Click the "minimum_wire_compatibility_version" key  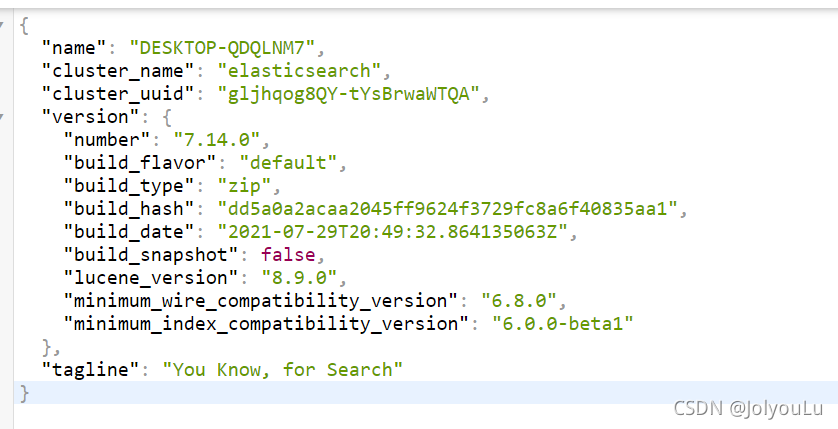(261, 301)
